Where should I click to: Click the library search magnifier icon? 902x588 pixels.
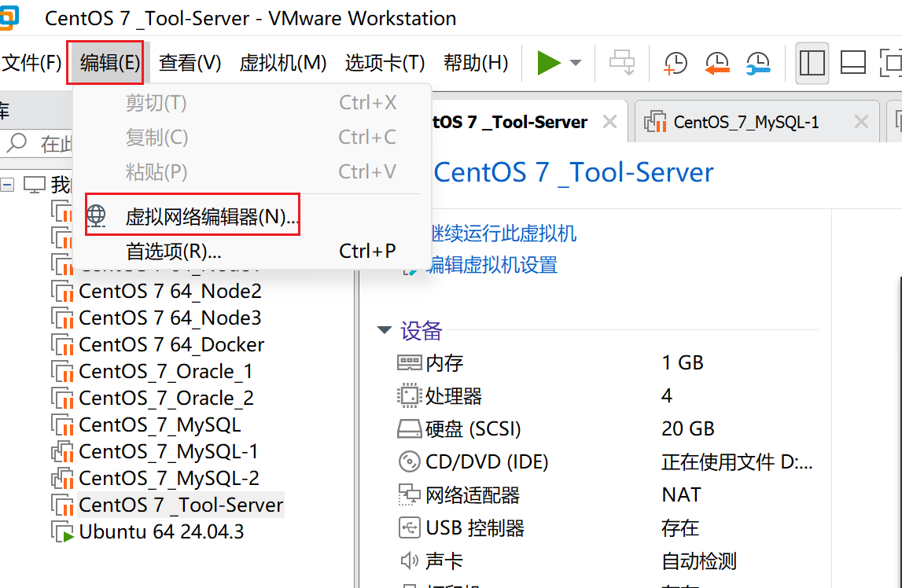click(x=17, y=142)
